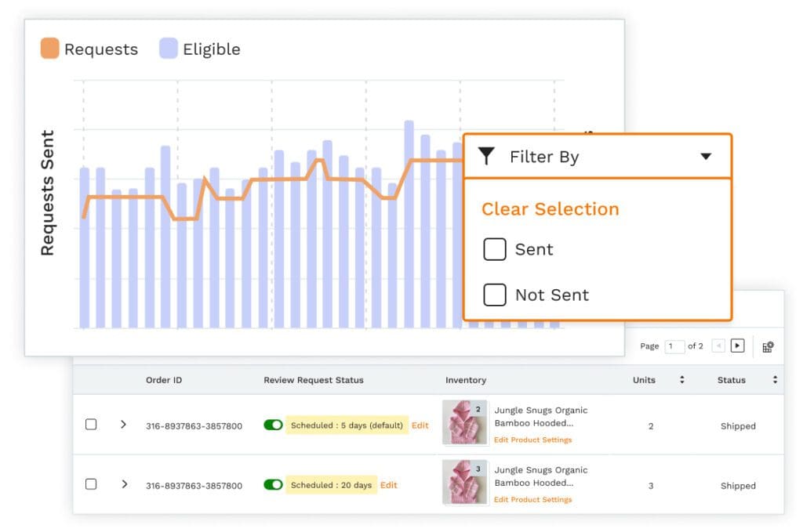This screenshot has width=803, height=532.
Task: Open the table column settings icon
Action: (768, 346)
